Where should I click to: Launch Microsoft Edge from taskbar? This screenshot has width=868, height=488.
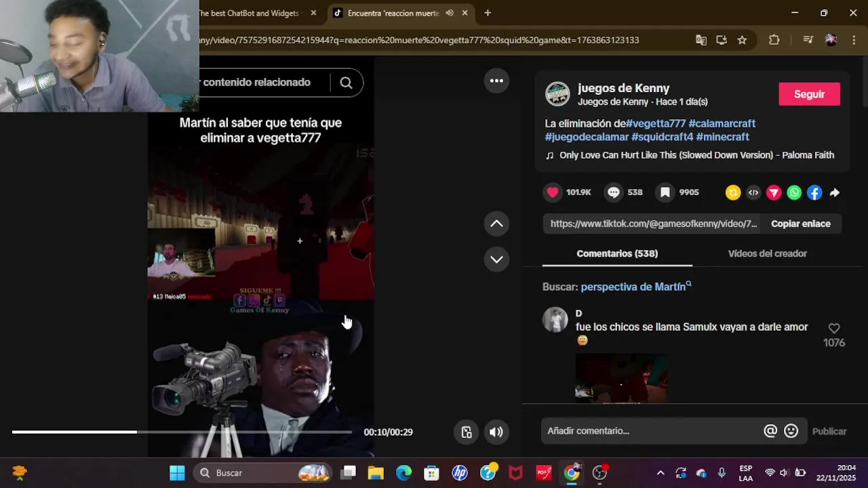point(403,472)
